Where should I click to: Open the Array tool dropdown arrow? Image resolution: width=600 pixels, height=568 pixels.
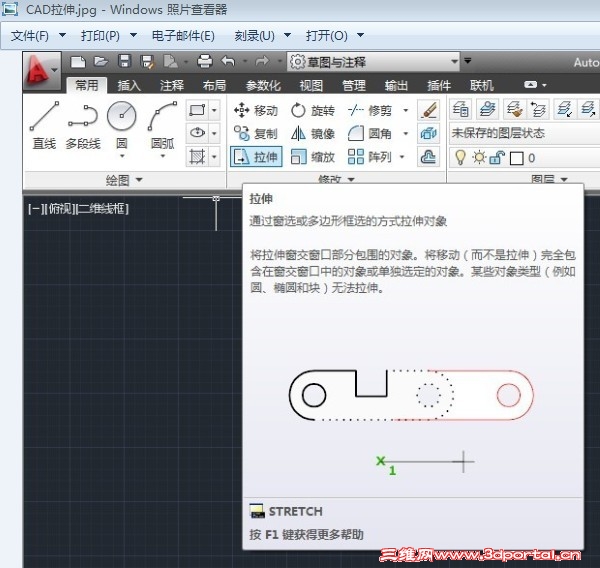click(402, 157)
